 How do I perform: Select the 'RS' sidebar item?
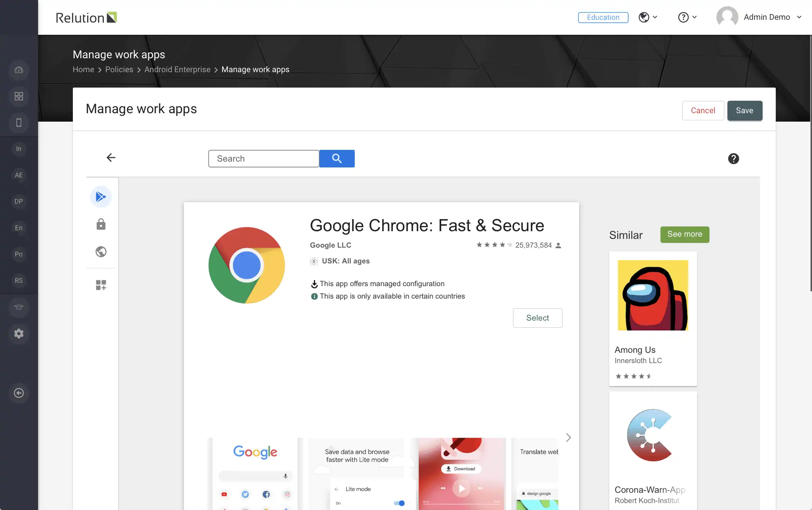(19, 281)
